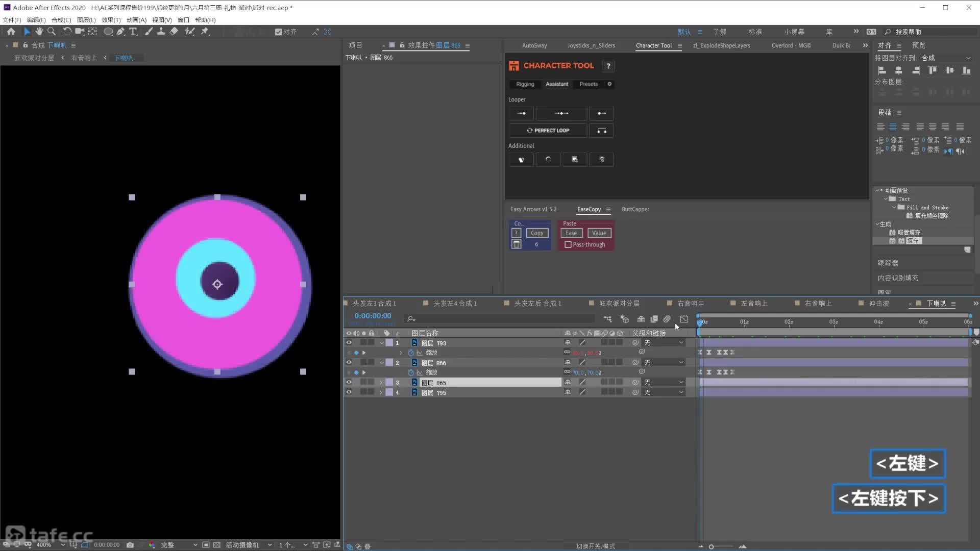Open the Presets section of Character Tool
This screenshot has height=551, width=980.
click(x=589, y=84)
